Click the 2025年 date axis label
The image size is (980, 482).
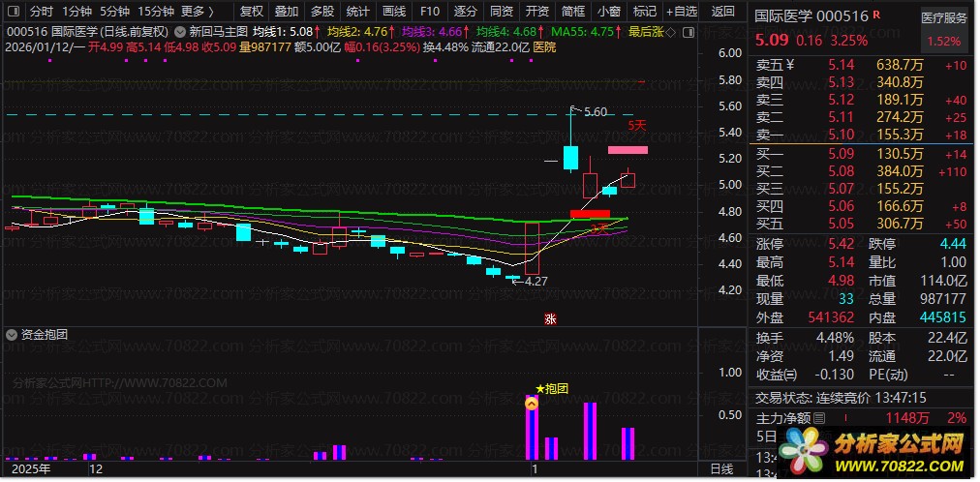click(x=32, y=468)
